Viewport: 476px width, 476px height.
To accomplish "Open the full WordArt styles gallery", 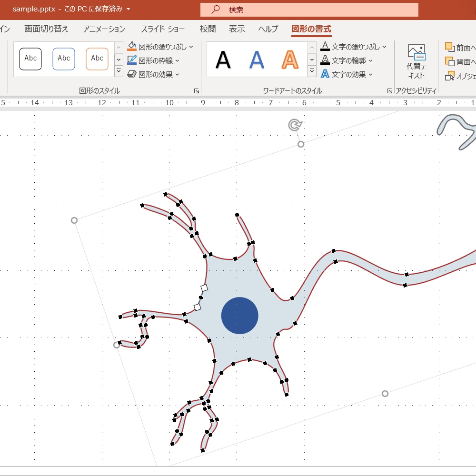I will [312, 71].
